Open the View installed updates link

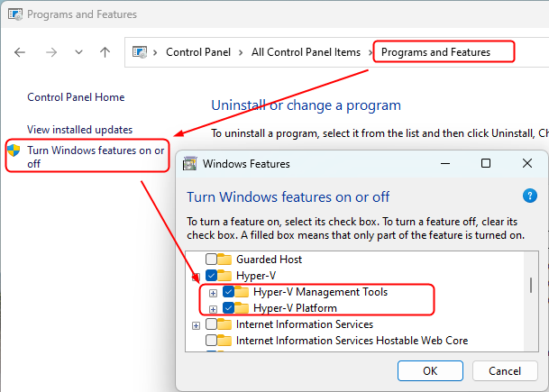click(79, 130)
